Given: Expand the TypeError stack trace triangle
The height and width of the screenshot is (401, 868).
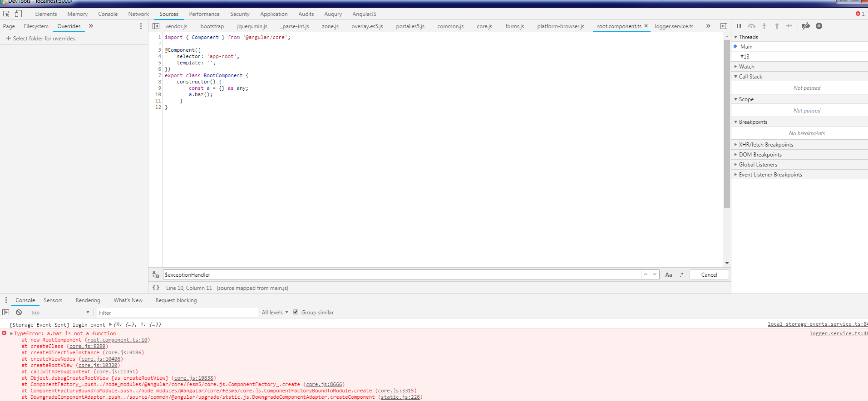Looking at the screenshot, I should [x=11, y=333].
